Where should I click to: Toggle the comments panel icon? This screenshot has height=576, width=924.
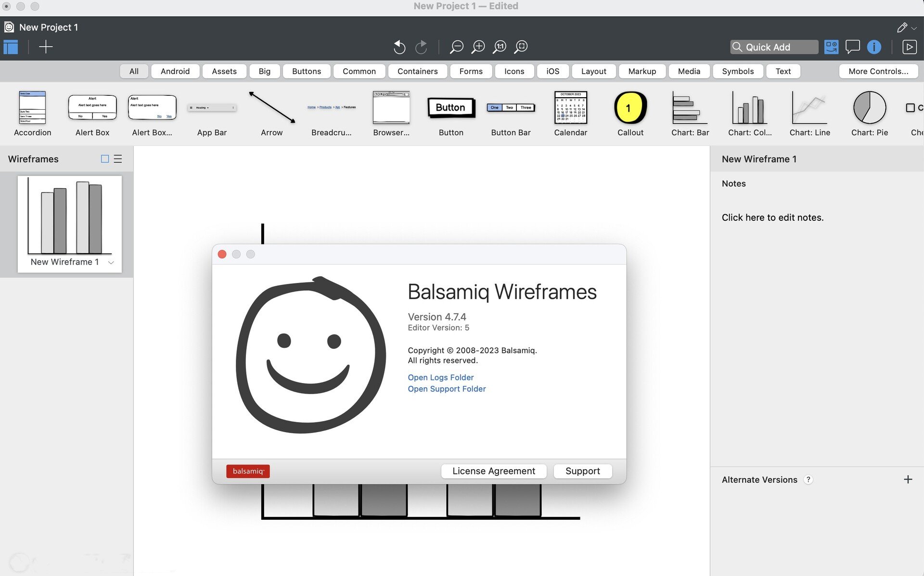pos(852,47)
